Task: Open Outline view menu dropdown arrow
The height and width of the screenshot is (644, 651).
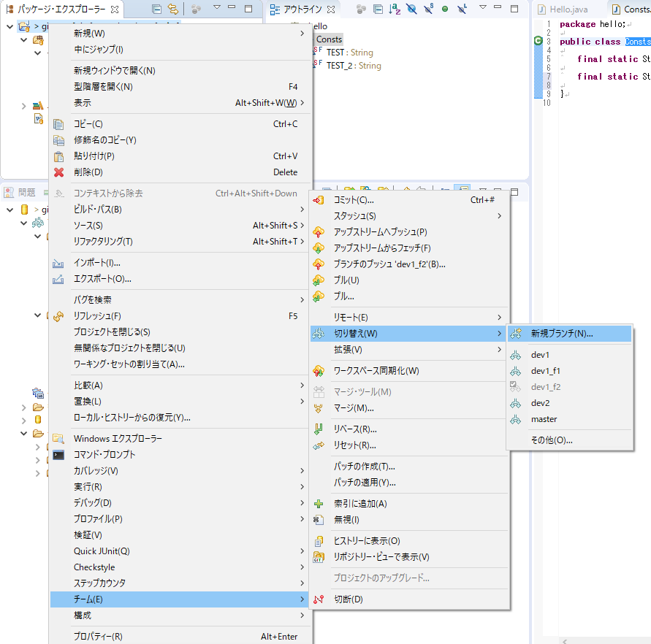Action: click(482, 7)
